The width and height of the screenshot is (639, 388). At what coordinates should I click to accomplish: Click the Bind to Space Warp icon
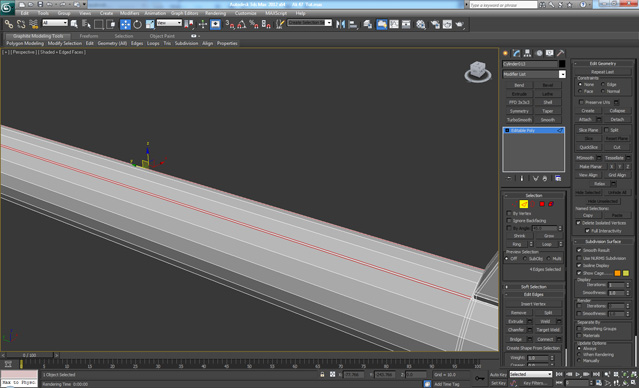tap(33, 24)
